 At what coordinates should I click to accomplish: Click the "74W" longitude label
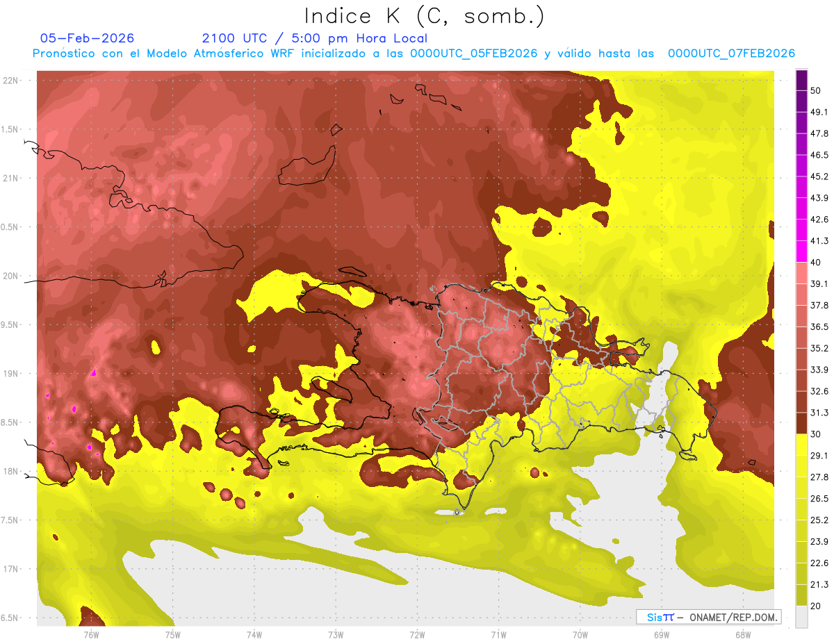254,635
